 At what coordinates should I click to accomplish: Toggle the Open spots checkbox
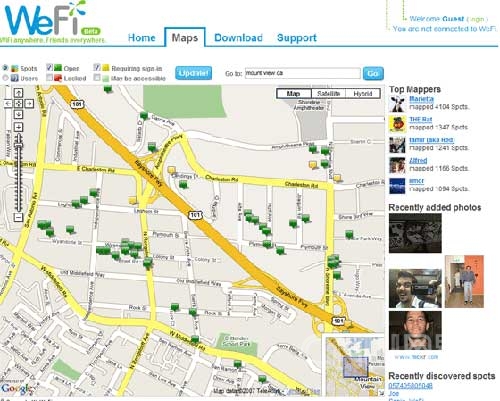coord(50,68)
